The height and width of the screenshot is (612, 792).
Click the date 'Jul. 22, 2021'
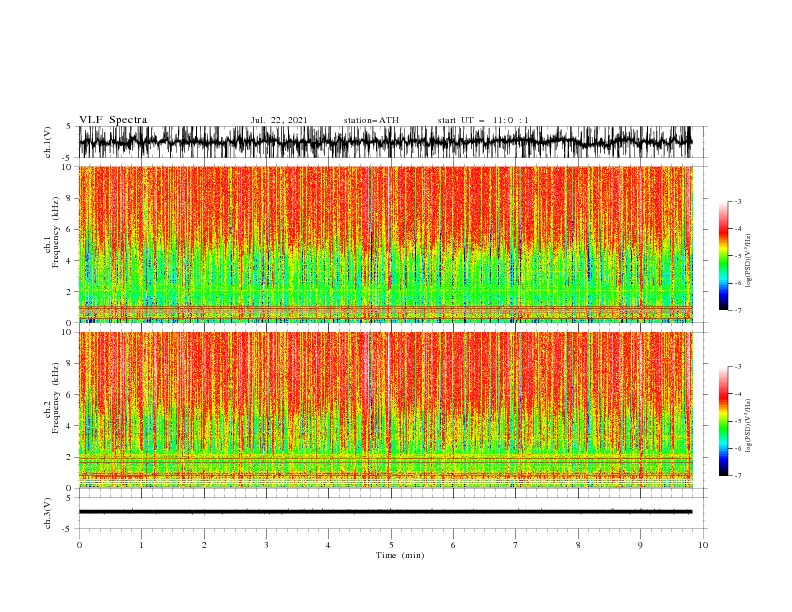coord(279,120)
